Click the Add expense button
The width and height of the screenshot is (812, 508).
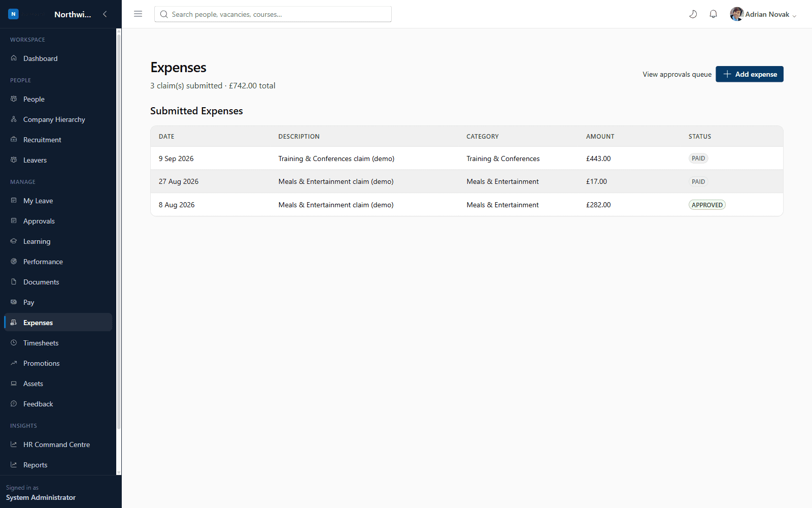coord(750,74)
